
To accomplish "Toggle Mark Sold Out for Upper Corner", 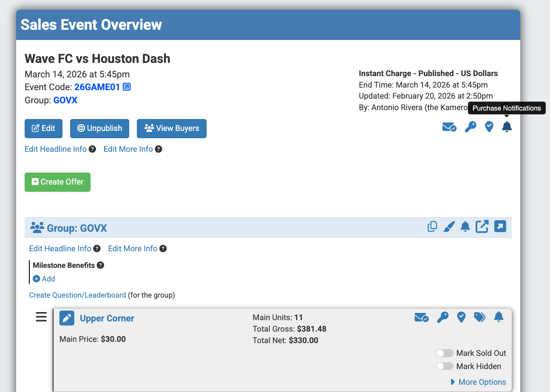I will pos(445,353).
